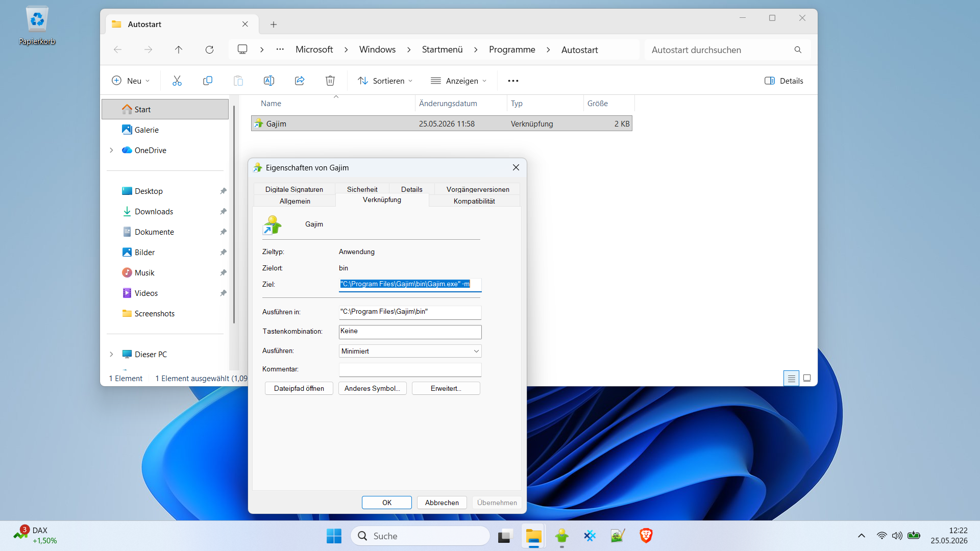Viewport: 980px width, 551px height.
Task: Click chevron after Microsoft in breadcrumb
Action: [x=346, y=49]
